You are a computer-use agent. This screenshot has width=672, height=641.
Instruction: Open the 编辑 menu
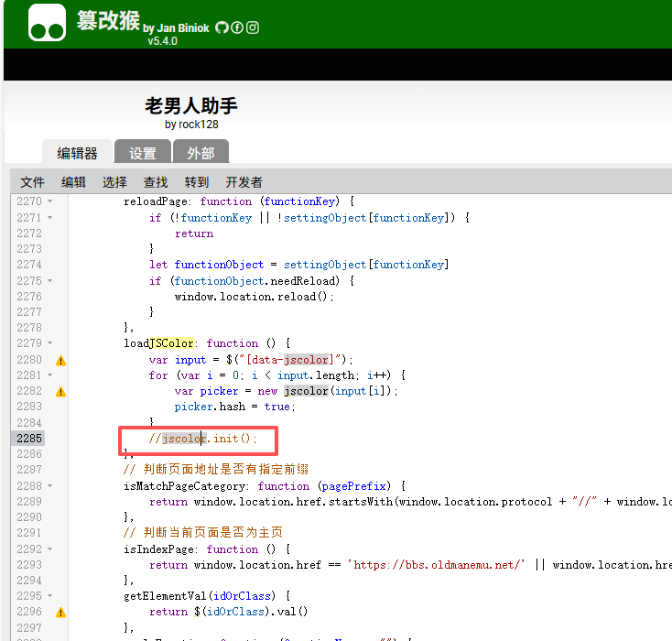click(x=74, y=182)
